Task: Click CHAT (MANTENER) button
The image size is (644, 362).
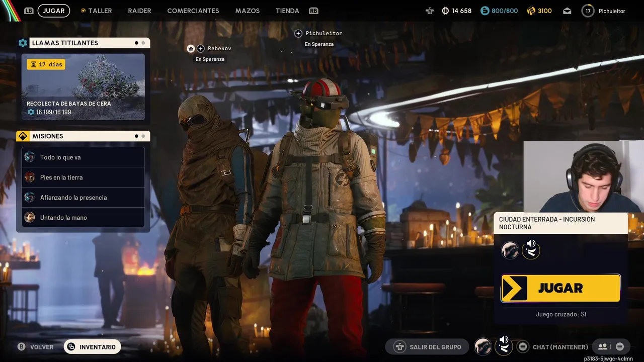Action: [560, 347]
